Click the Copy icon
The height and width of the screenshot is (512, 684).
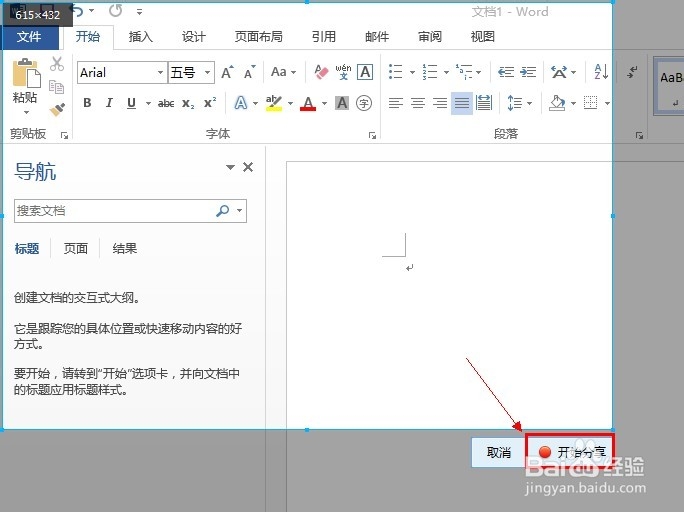pos(56,87)
